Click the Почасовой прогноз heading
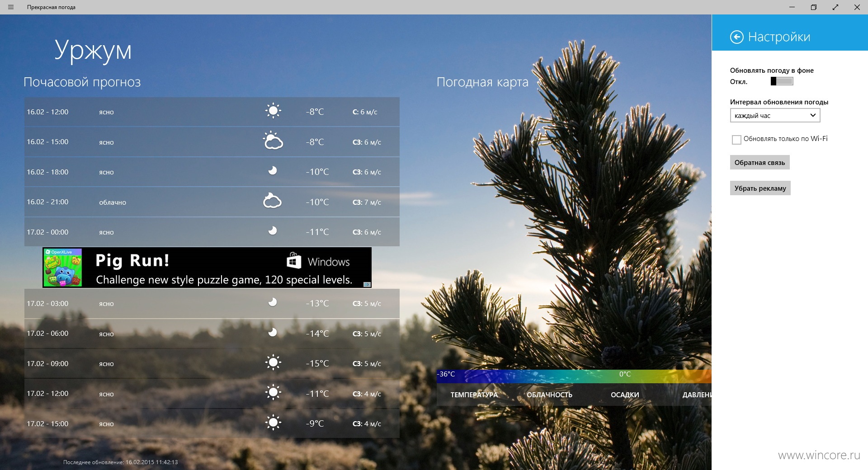The height and width of the screenshot is (470, 868). (x=82, y=82)
